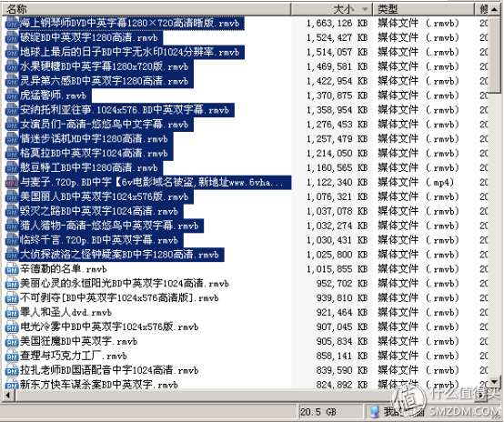Select file 与麦子.720p.BD中字 mp4

152,183
